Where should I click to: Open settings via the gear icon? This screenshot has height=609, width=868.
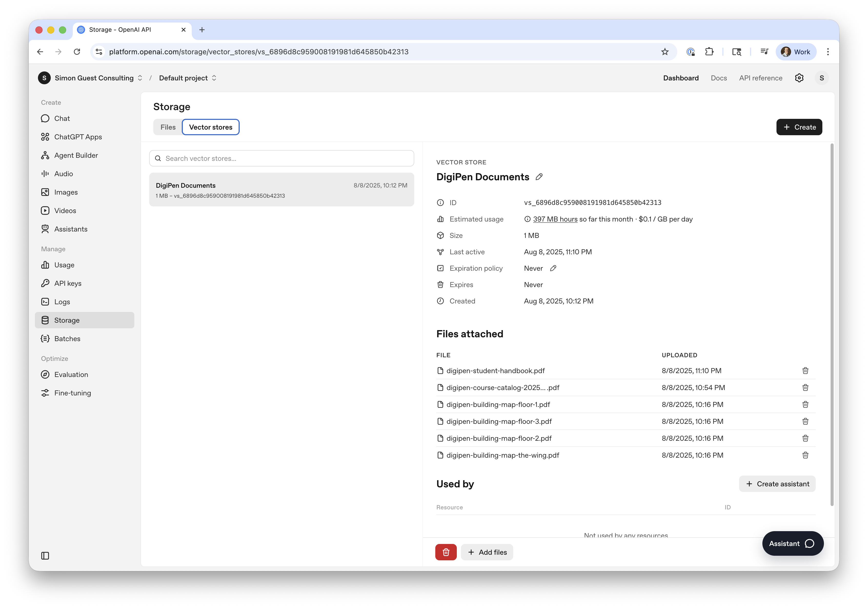[x=799, y=78]
